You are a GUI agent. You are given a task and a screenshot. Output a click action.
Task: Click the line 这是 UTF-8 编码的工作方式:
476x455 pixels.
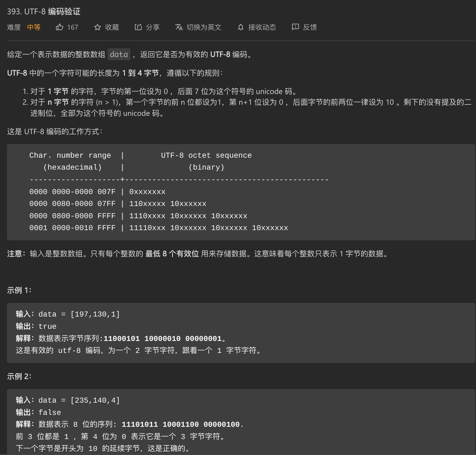pos(55,131)
